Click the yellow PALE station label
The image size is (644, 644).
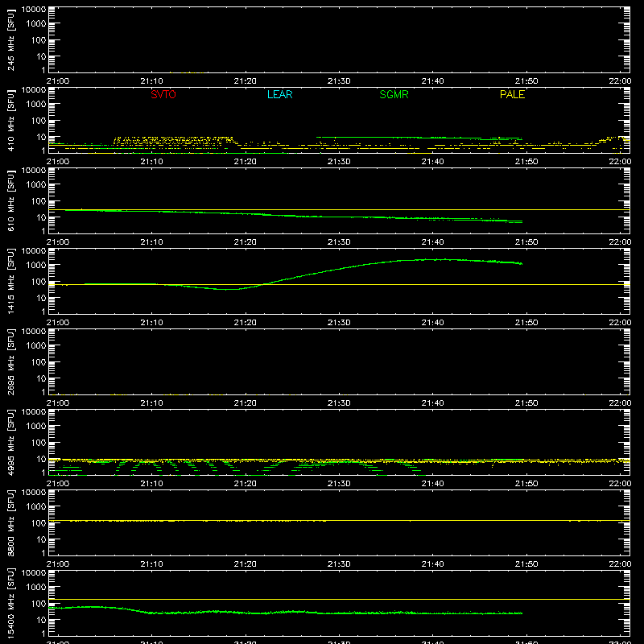coord(512,94)
